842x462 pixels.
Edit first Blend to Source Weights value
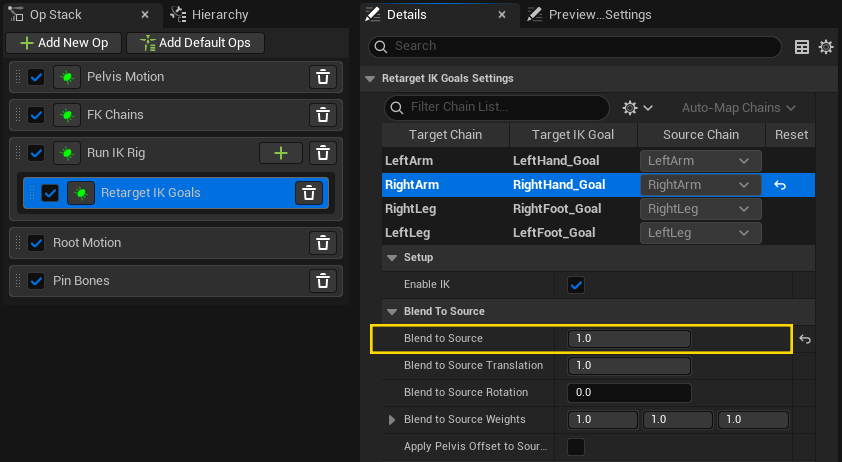(x=603, y=420)
